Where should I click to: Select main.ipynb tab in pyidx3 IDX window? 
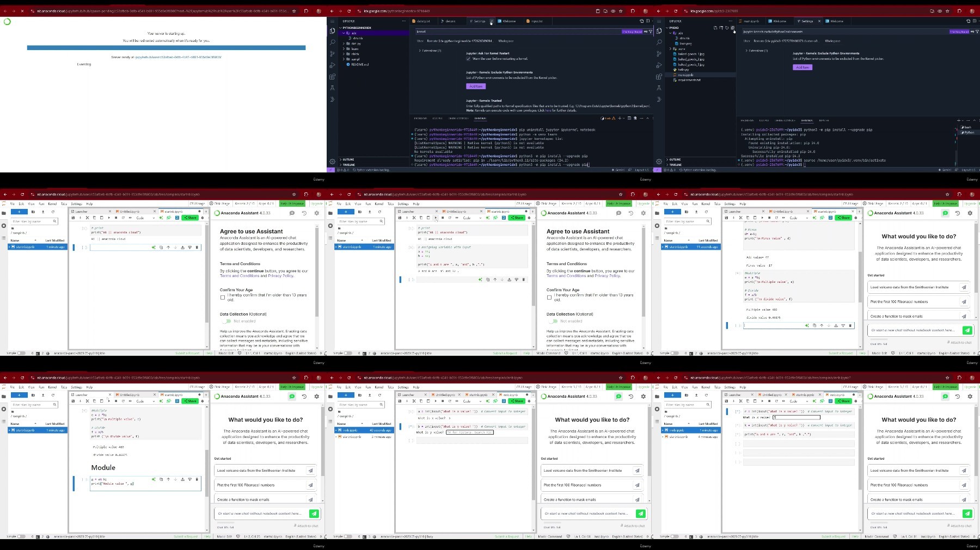[x=751, y=21]
